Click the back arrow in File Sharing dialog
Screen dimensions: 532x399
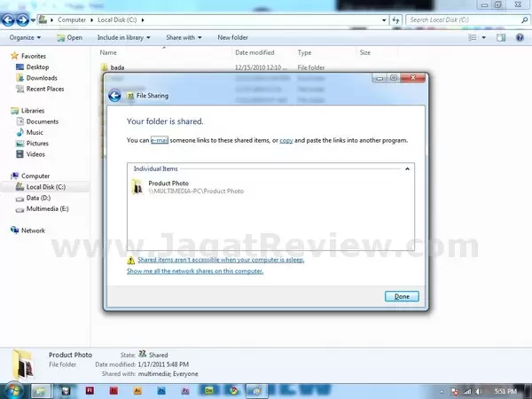114,96
